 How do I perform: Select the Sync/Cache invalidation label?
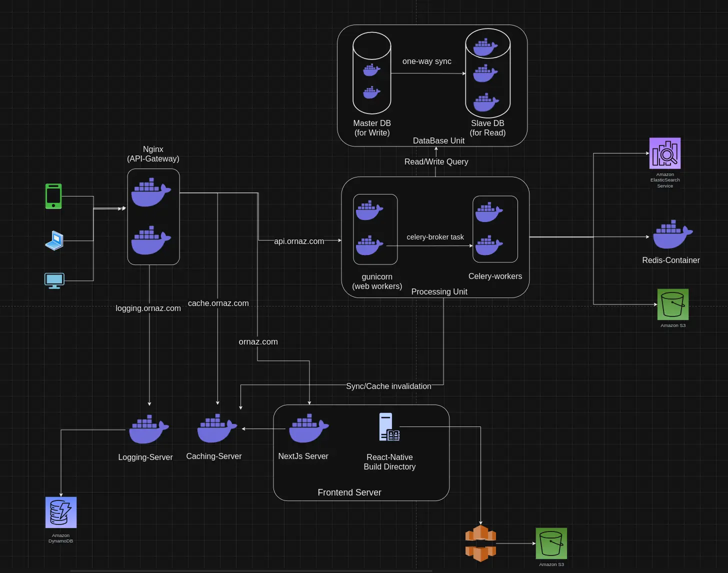tap(388, 386)
